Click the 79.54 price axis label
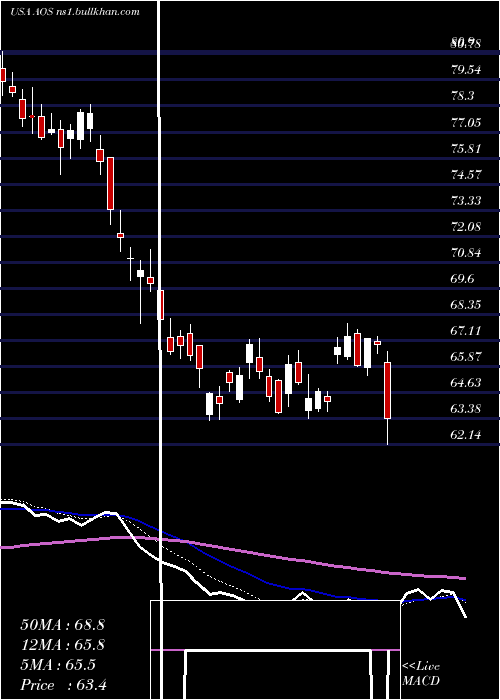 pyautogui.click(x=466, y=70)
